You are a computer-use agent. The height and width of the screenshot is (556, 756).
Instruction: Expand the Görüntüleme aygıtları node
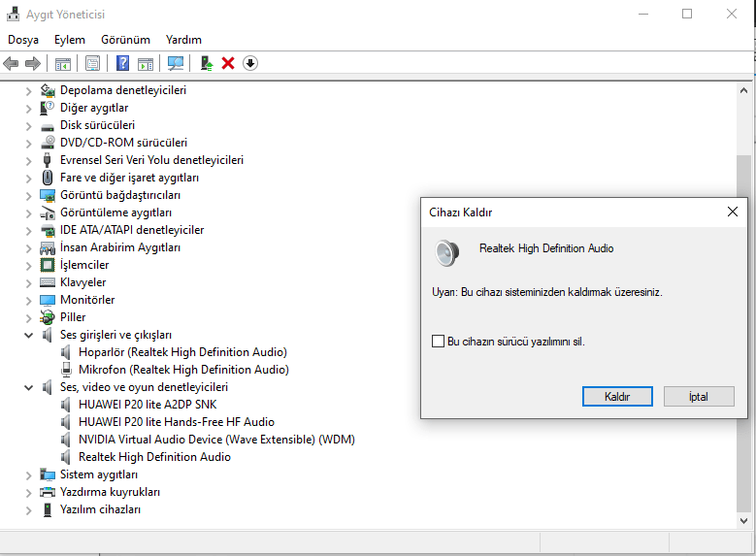[x=28, y=213]
